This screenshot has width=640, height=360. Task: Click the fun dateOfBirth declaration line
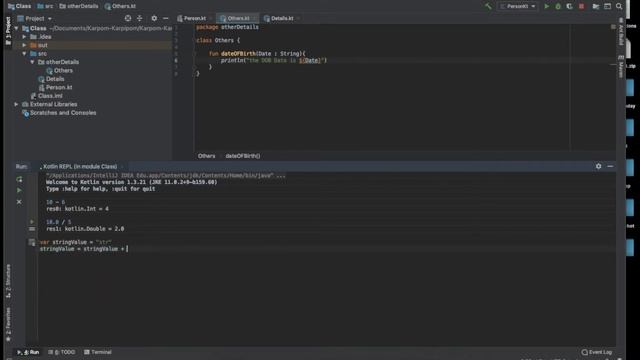click(257, 53)
